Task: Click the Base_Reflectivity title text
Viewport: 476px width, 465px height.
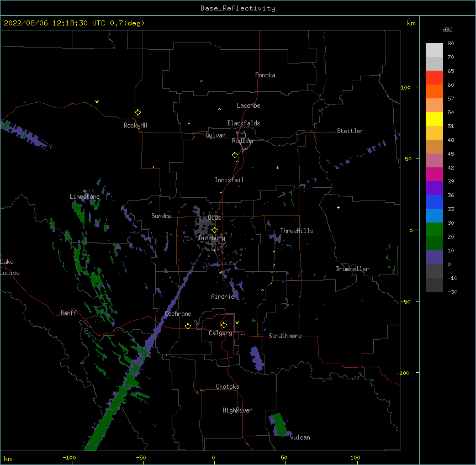Action: [238, 8]
